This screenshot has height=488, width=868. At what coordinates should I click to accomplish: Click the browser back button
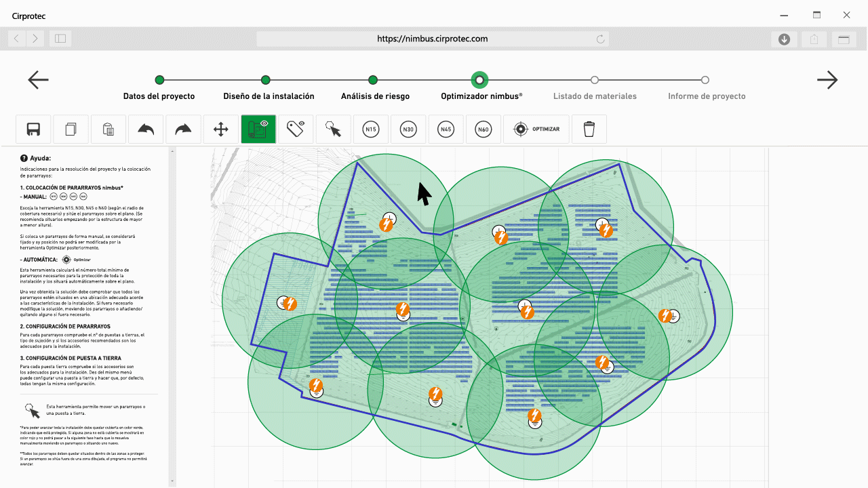pos(17,39)
